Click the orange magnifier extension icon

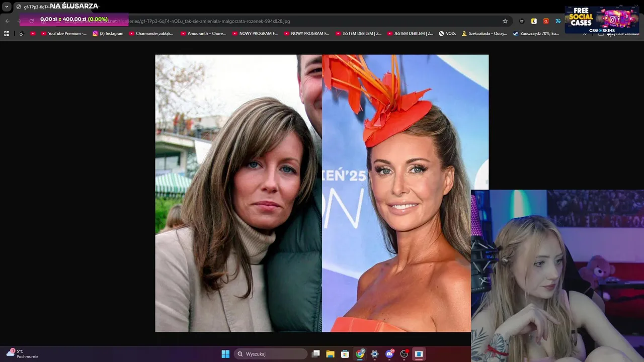pyautogui.click(x=546, y=21)
